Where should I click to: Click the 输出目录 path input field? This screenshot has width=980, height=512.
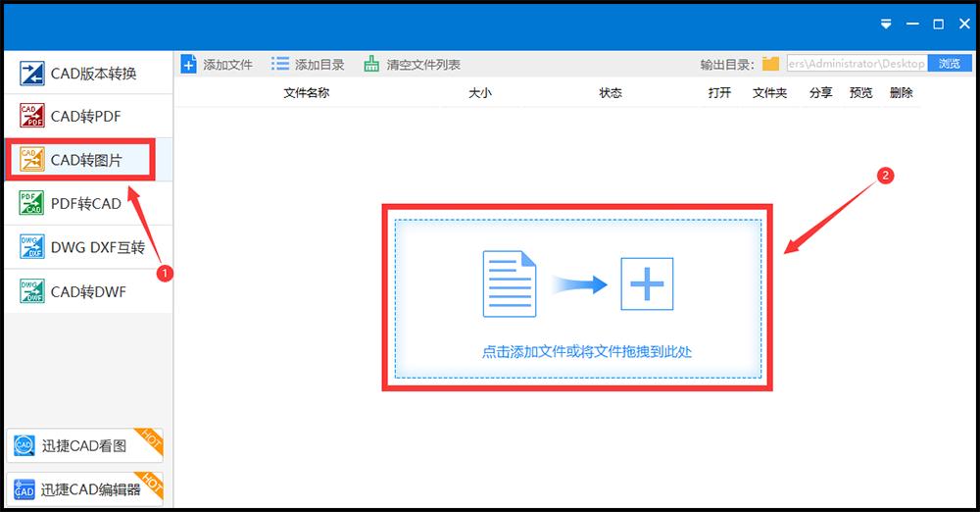[x=857, y=63]
